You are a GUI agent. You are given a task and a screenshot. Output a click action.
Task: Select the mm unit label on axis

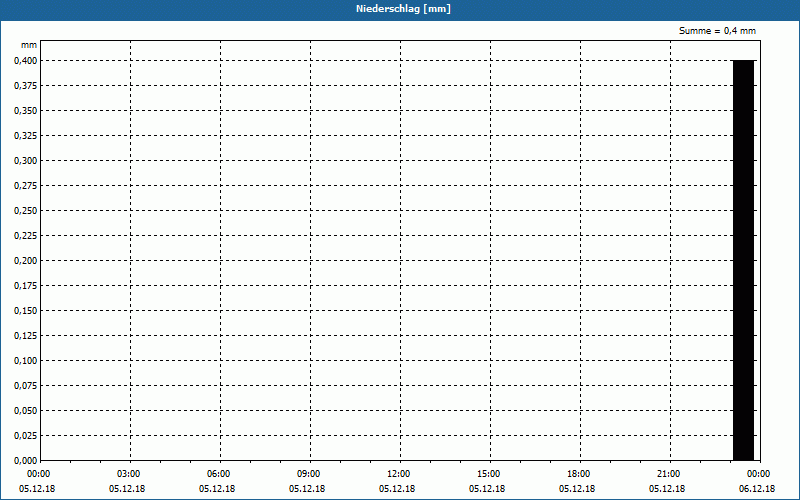pyautogui.click(x=29, y=45)
